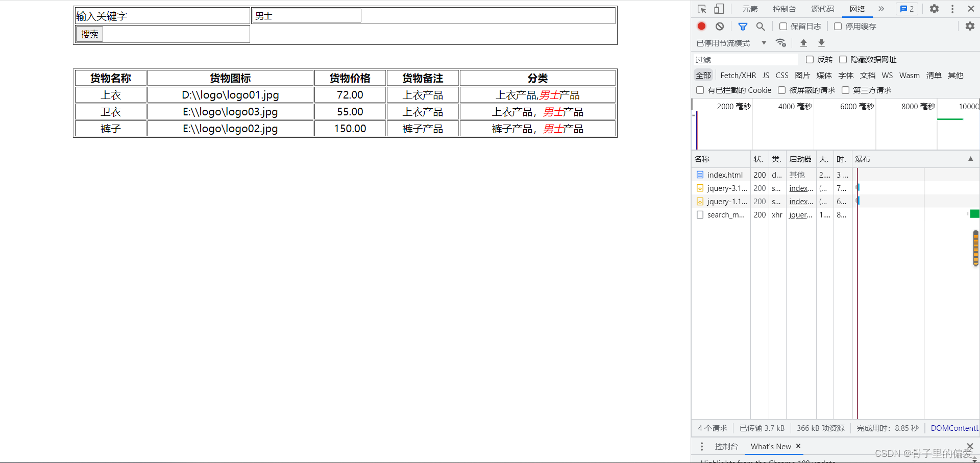Filter requests by 图片
Viewport: 980px width, 463px height.
coord(802,75)
